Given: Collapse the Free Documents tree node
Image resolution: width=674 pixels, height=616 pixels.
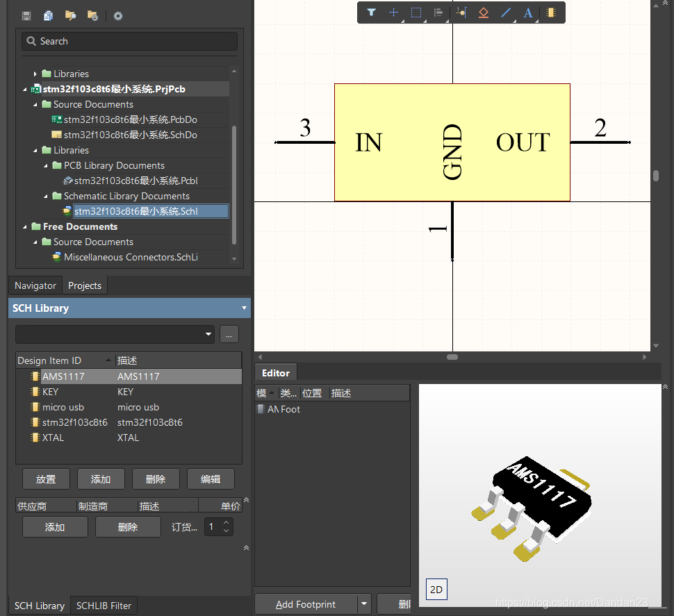Looking at the screenshot, I should point(25,227).
